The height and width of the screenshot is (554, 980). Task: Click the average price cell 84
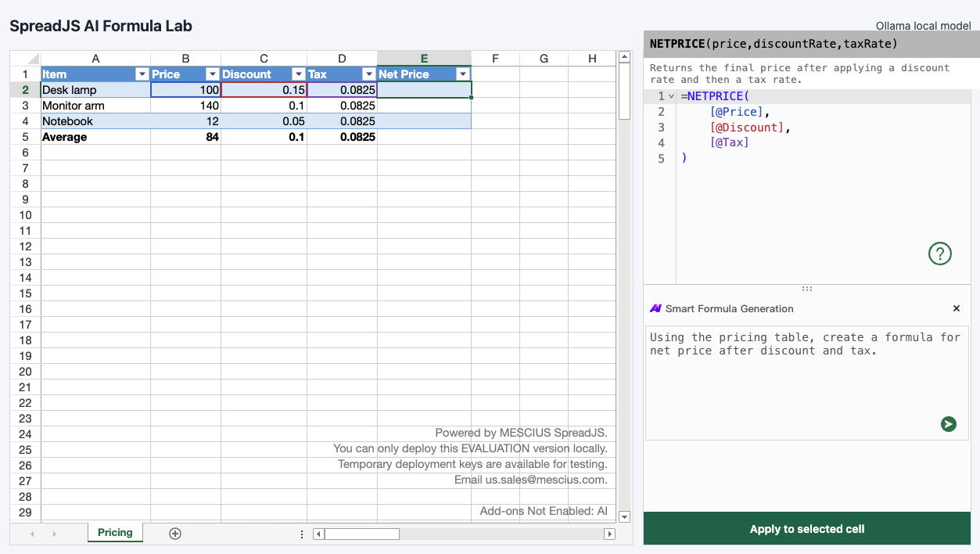click(185, 137)
